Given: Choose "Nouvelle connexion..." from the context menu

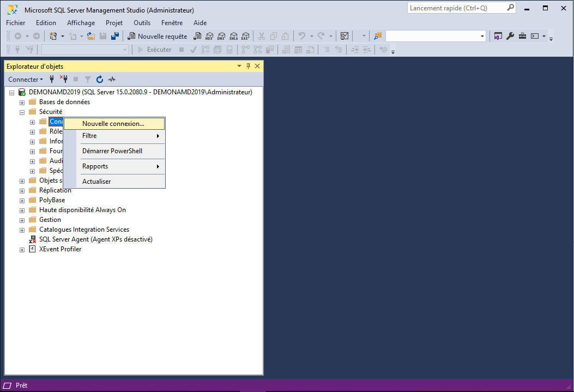Looking at the screenshot, I should tap(113, 124).
